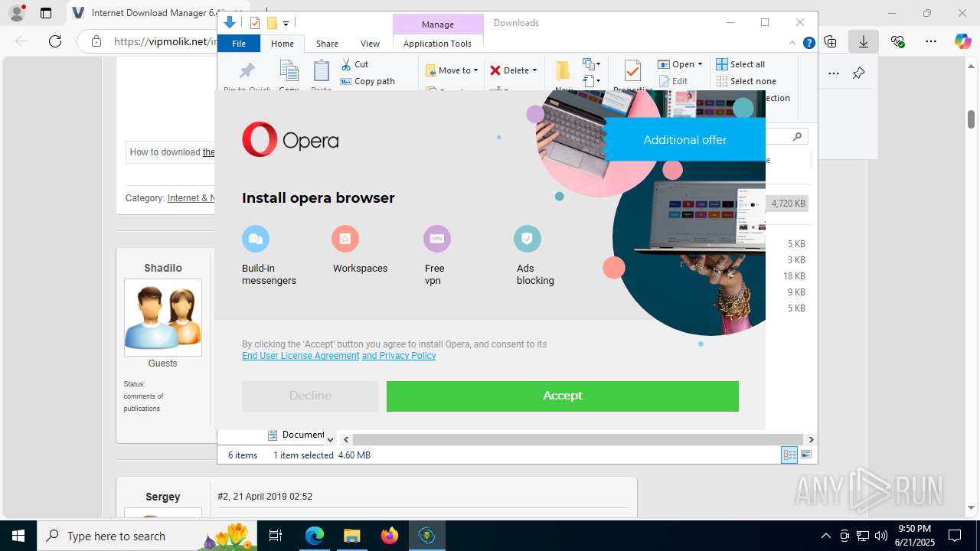This screenshot has height=551, width=980.
Task: Click the Workspaces feature icon
Action: pyautogui.click(x=345, y=239)
